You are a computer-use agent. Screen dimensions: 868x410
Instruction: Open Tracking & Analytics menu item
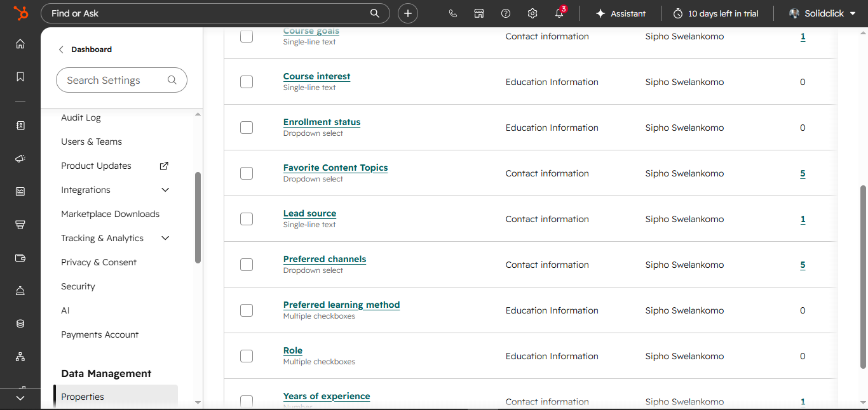point(102,238)
